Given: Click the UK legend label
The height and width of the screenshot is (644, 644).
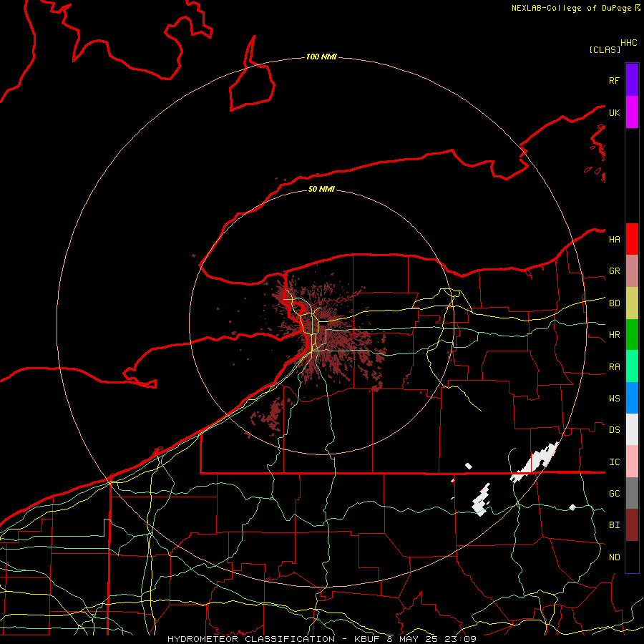Looking at the screenshot, I should click(x=614, y=112).
